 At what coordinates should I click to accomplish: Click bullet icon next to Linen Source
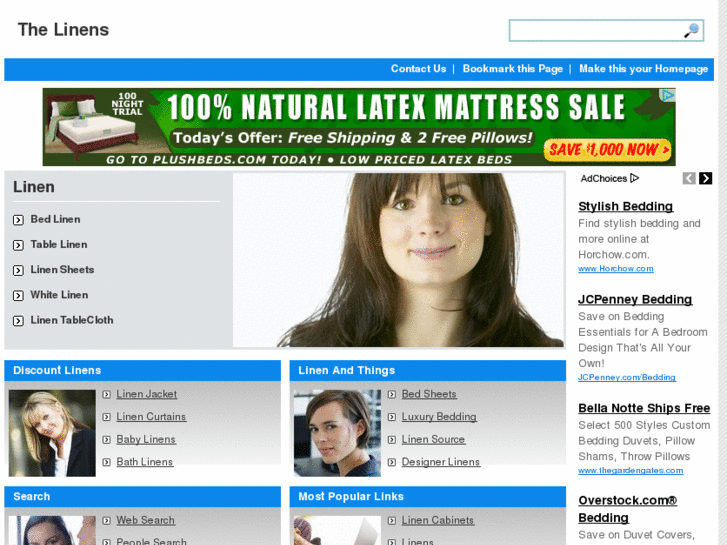point(392,440)
